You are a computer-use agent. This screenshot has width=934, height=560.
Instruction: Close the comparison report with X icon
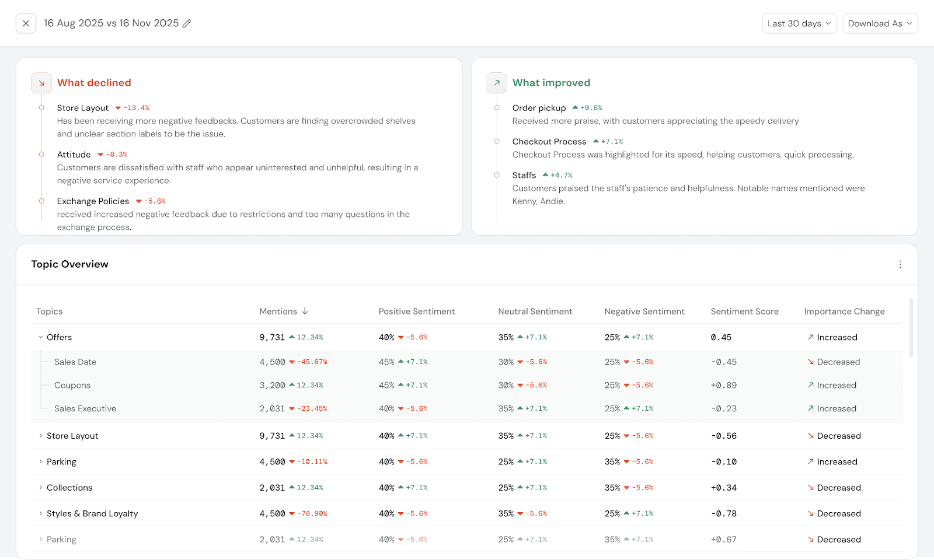pyautogui.click(x=26, y=23)
